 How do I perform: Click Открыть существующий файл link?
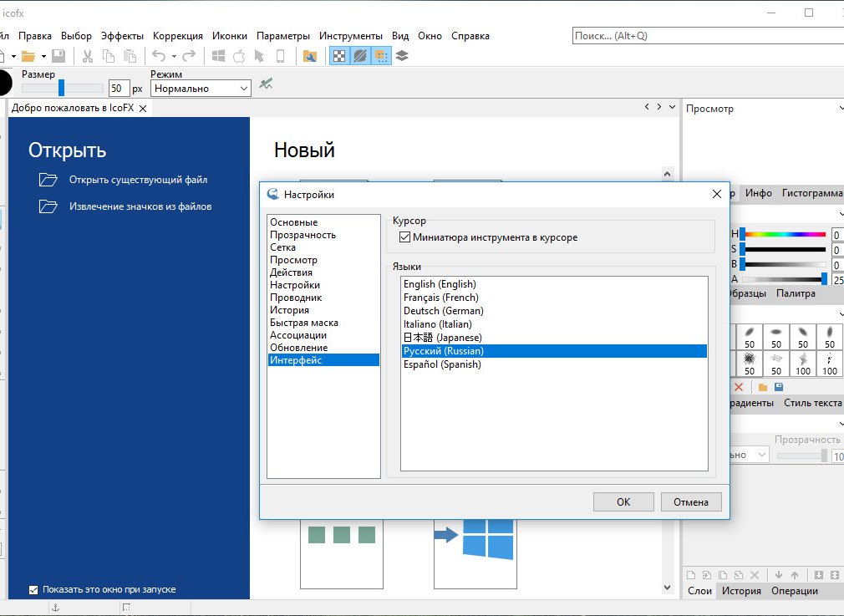138,180
